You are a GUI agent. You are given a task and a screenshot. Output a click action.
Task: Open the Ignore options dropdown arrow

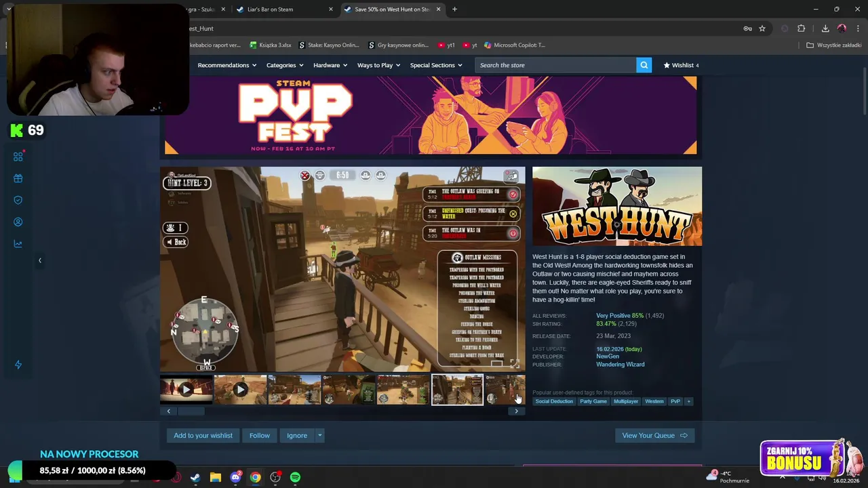tap(319, 436)
